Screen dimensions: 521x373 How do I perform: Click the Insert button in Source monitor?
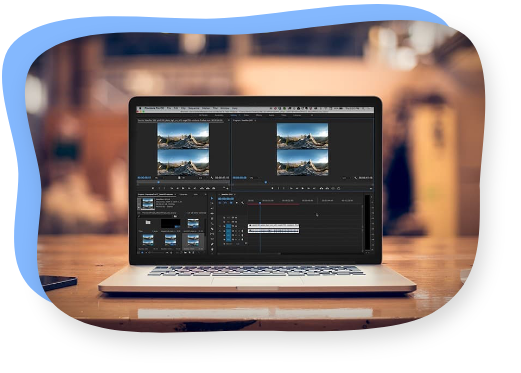pyautogui.click(x=202, y=188)
